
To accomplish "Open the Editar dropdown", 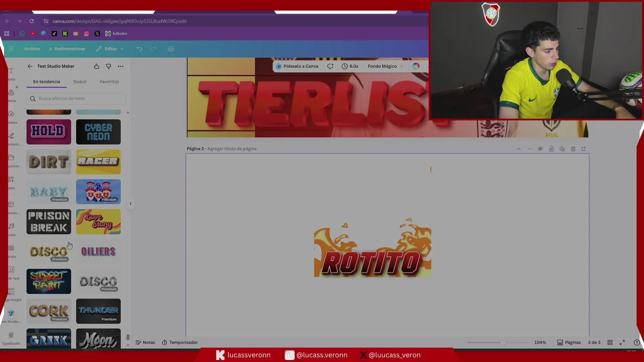I will pyautogui.click(x=110, y=49).
